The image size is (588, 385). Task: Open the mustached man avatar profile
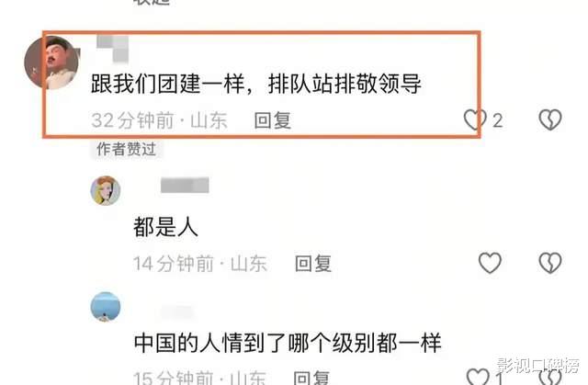[51, 62]
